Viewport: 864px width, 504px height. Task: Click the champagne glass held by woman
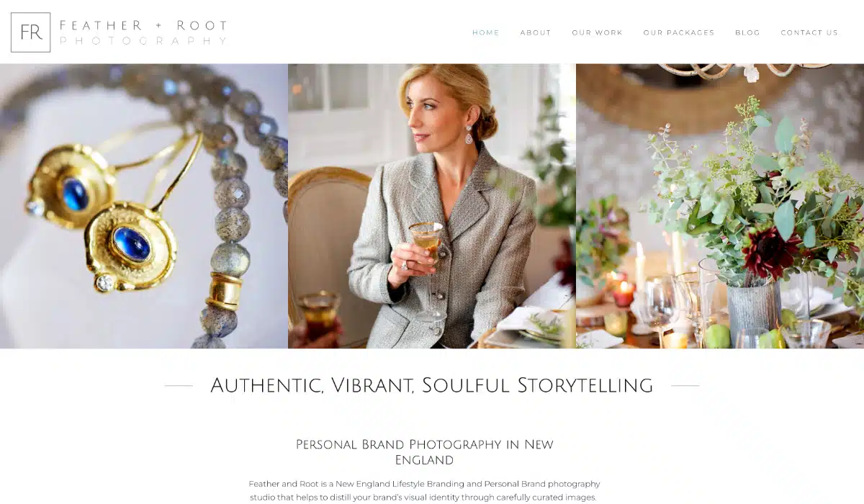[x=428, y=270]
